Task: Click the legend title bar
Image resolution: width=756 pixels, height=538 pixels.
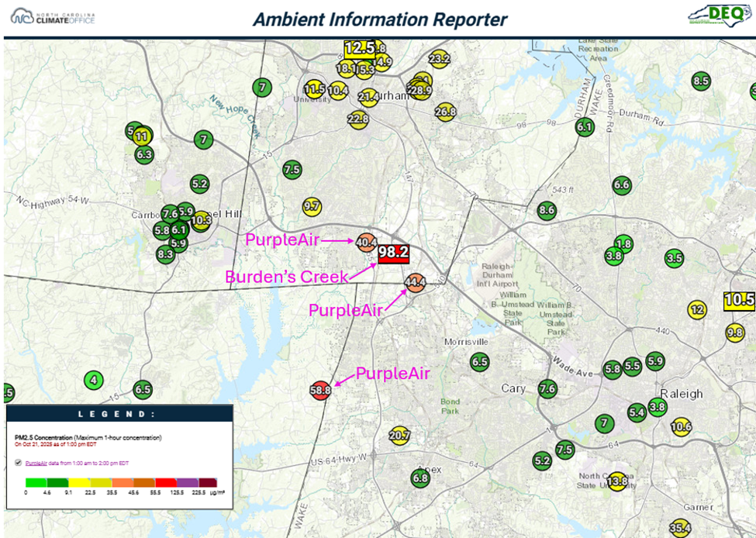Action: pos(119,415)
